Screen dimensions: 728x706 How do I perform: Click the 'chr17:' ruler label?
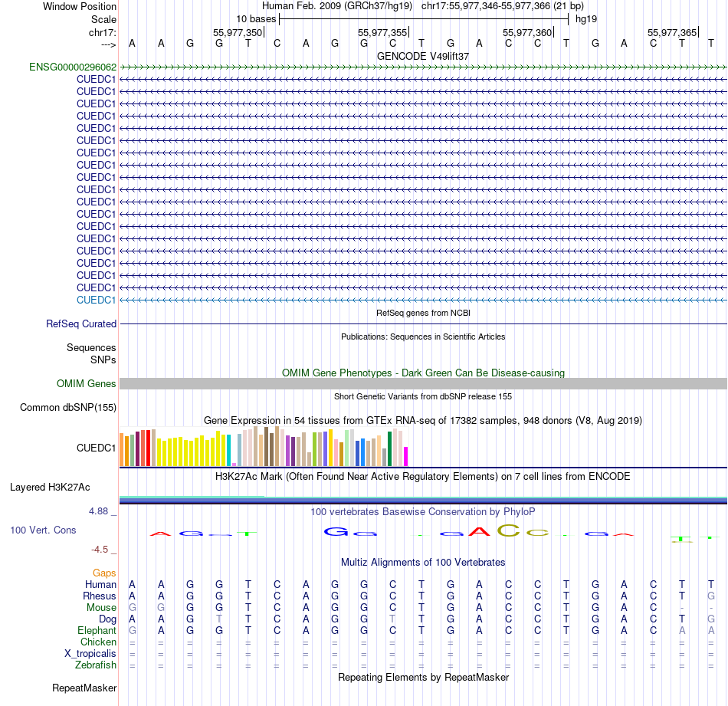[x=103, y=32]
